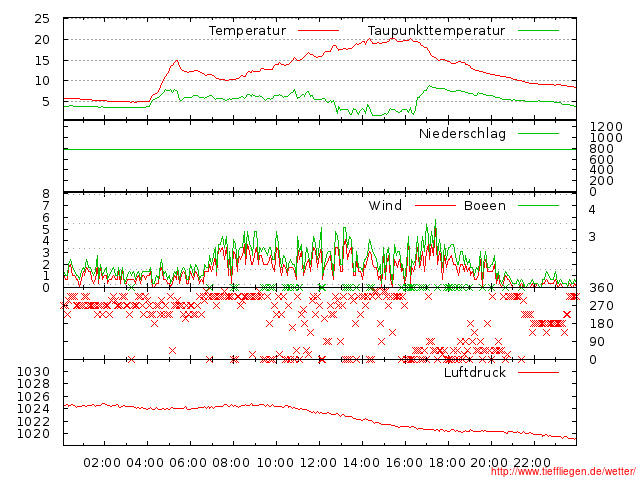The height and width of the screenshot is (480, 640).
Task: Click the 600 precipitation axis label
Action: tap(602, 159)
